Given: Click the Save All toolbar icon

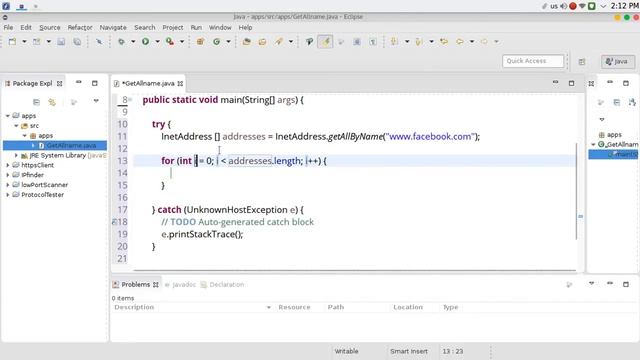Looking at the screenshot, I should click(77, 42).
